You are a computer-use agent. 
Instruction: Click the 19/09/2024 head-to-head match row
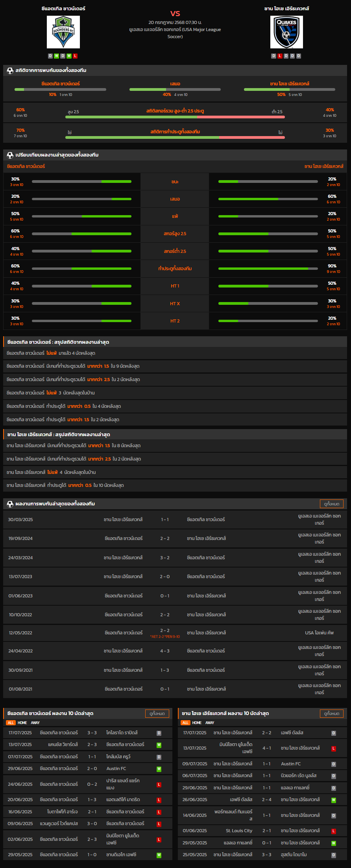175,538
